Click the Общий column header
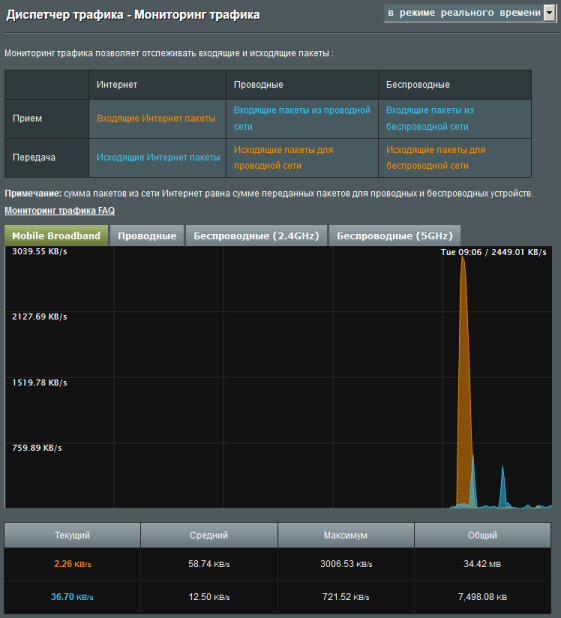This screenshot has width=561, height=618. (483, 535)
